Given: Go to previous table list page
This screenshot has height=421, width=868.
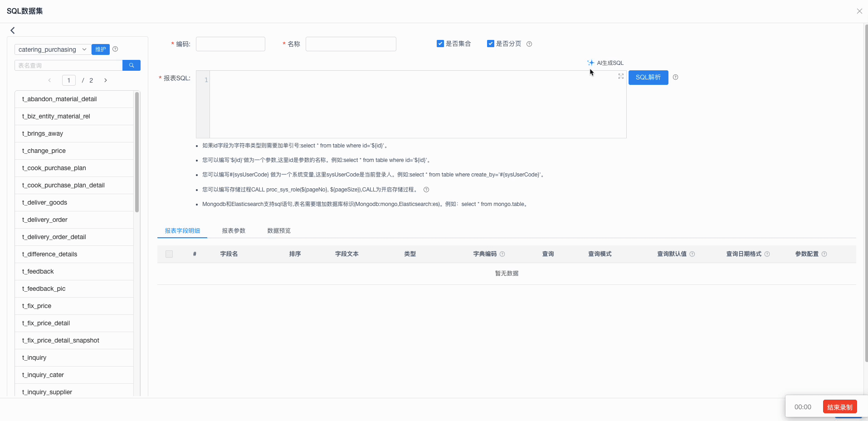Looking at the screenshot, I should pos(49,80).
